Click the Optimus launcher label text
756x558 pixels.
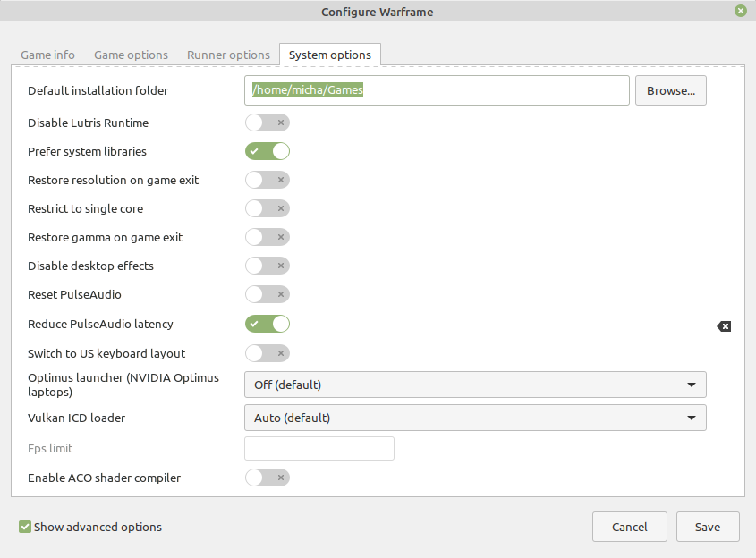tap(123, 385)
